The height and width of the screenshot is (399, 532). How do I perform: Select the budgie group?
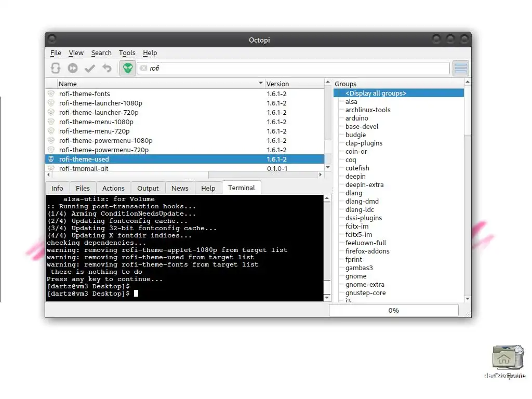(355, 135)
